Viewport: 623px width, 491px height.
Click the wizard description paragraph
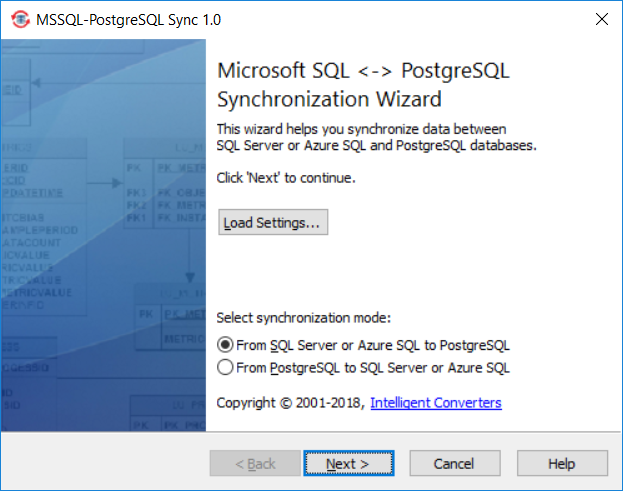coord(377,137)
